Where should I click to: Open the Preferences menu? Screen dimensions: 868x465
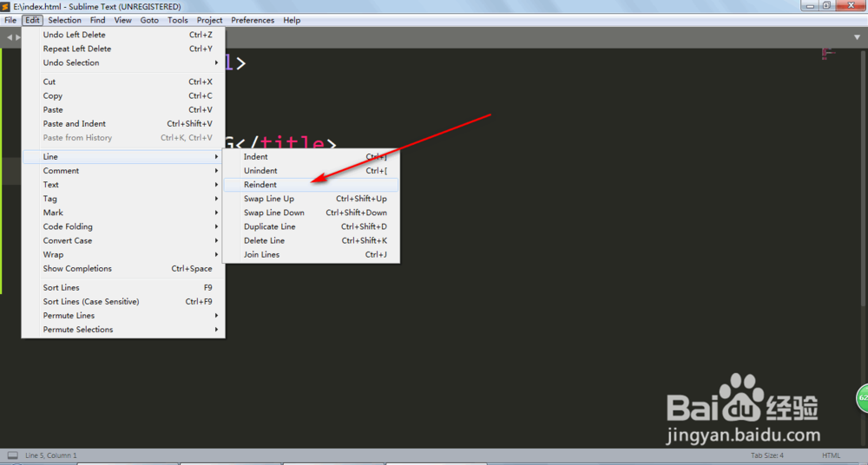(253, 20)
